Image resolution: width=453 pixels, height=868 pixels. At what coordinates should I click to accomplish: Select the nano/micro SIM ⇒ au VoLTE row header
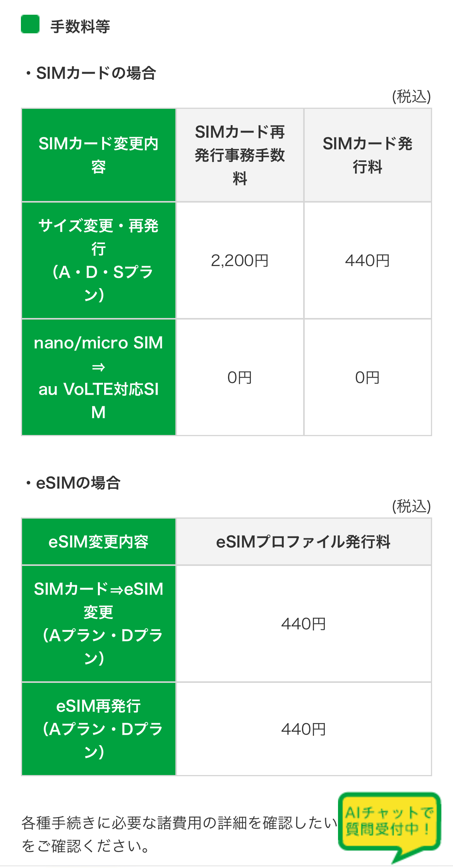99,377
